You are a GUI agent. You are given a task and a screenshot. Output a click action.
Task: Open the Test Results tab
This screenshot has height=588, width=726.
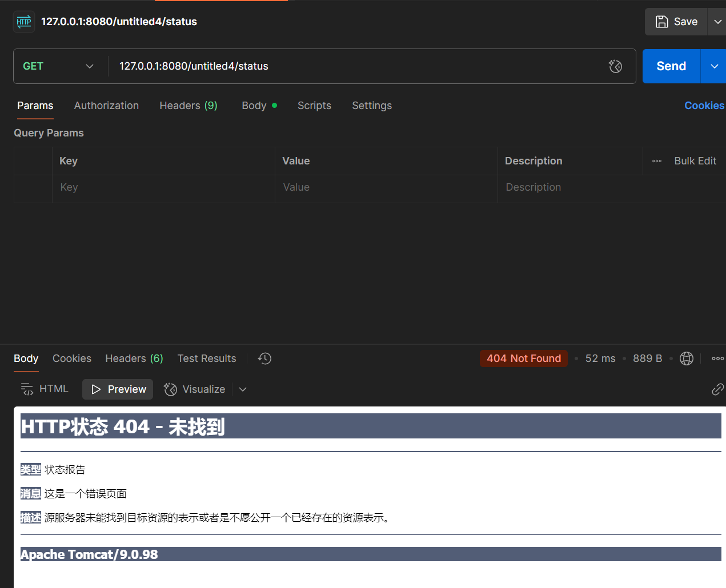pos(207,359)
